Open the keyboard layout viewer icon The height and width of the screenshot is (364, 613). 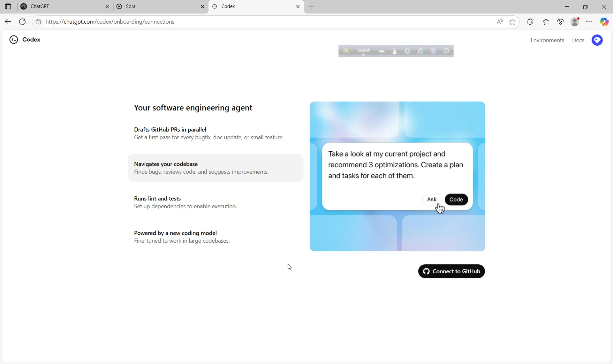click(382, 51)
